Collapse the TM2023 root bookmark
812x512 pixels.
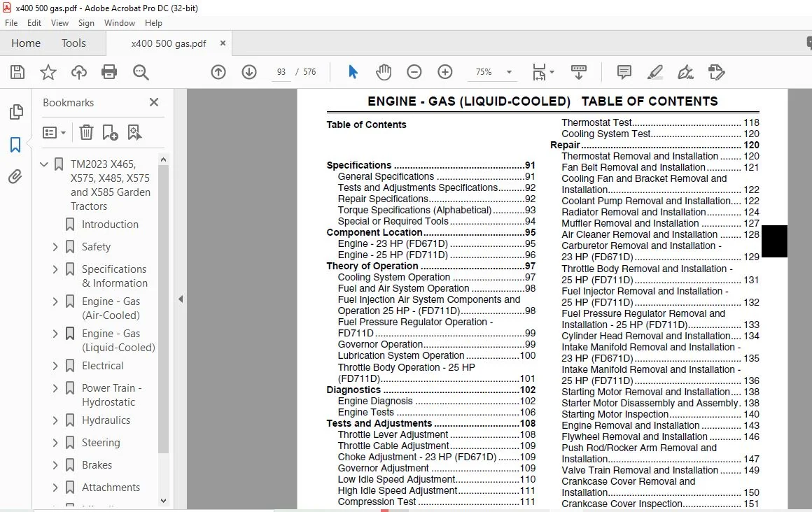point(44,164)
